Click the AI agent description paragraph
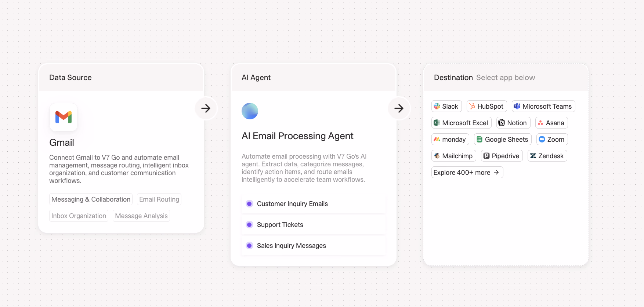644x307 pixels. click(304, 168)
